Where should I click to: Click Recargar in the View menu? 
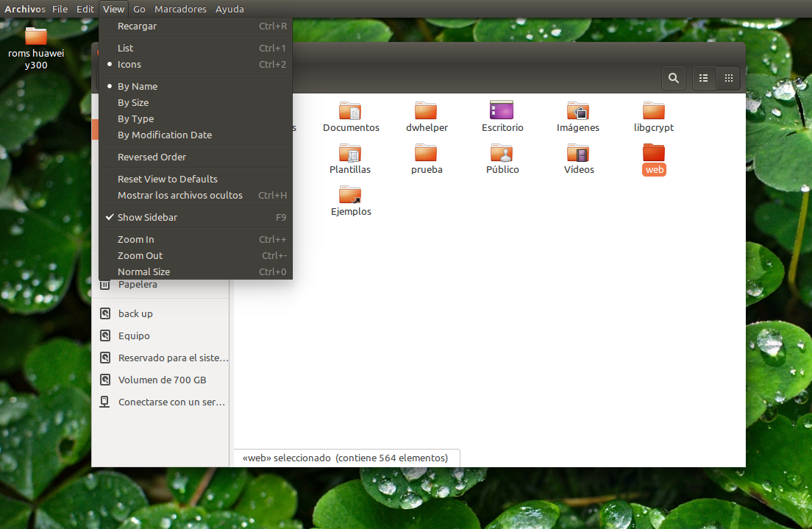coord(137,26)
